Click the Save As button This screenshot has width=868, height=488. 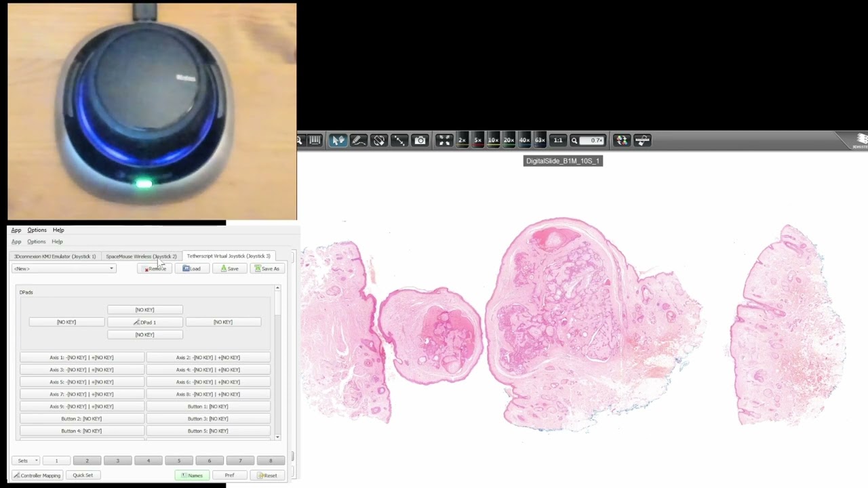[x=267, y=269]
